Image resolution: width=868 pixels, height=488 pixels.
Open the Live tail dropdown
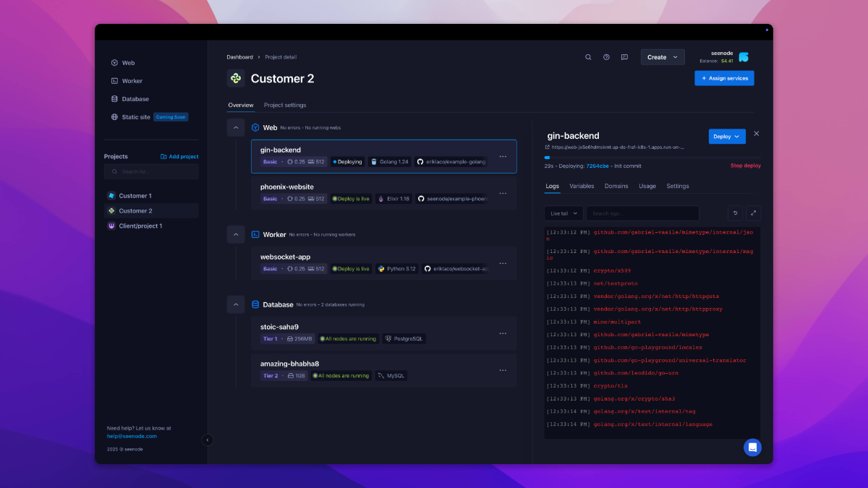click(563, 213)
